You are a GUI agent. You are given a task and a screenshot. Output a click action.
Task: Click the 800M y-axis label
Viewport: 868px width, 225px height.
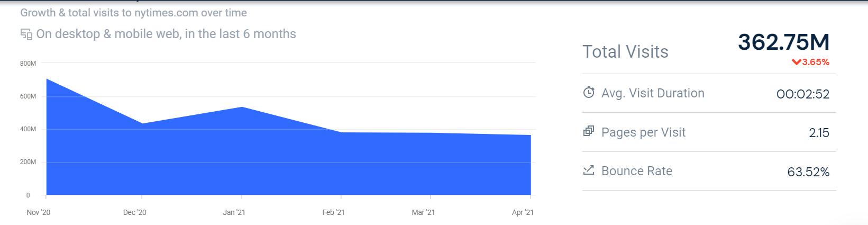28,64
